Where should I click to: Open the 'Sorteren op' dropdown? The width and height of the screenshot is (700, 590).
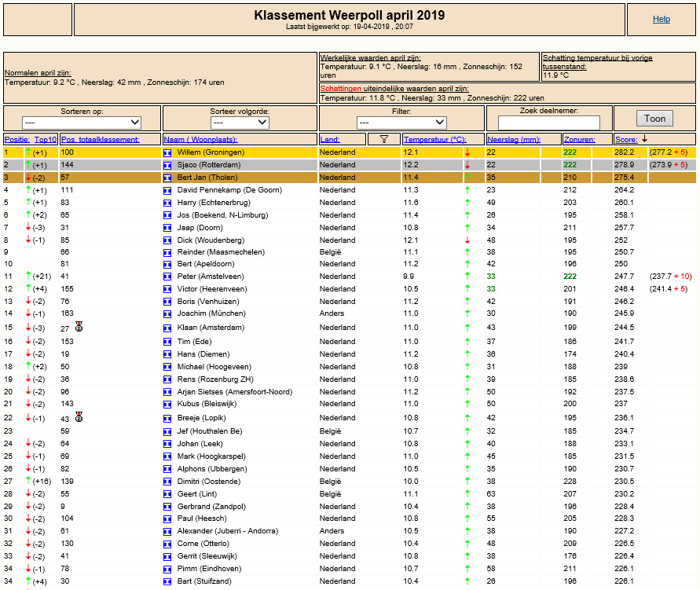(82, 123)
